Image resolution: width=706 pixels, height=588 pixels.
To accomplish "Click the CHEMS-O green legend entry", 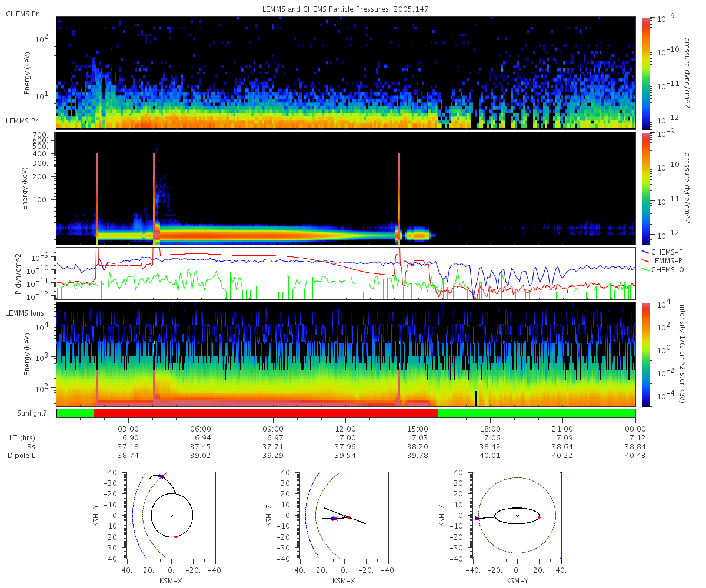I will [x=662, y=269].
